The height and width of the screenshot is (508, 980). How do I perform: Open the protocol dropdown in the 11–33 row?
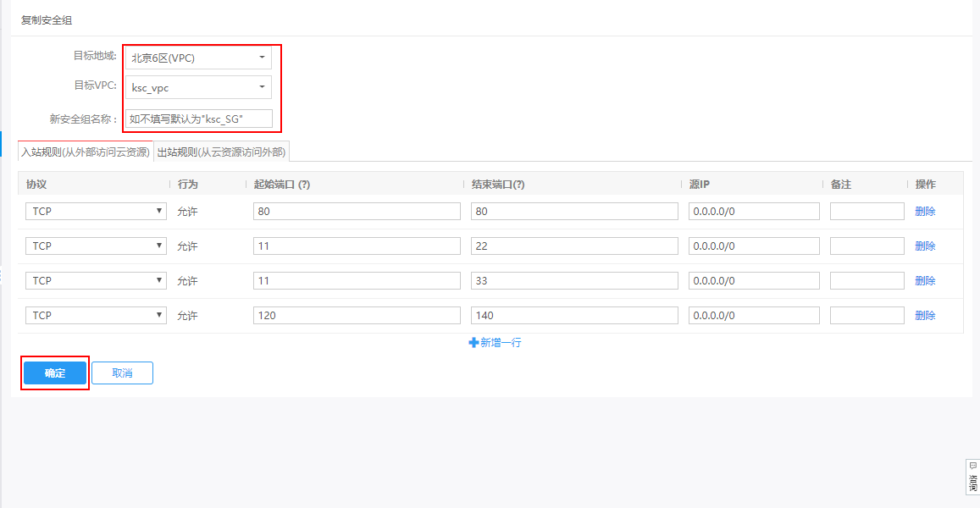tap(96, 280)
